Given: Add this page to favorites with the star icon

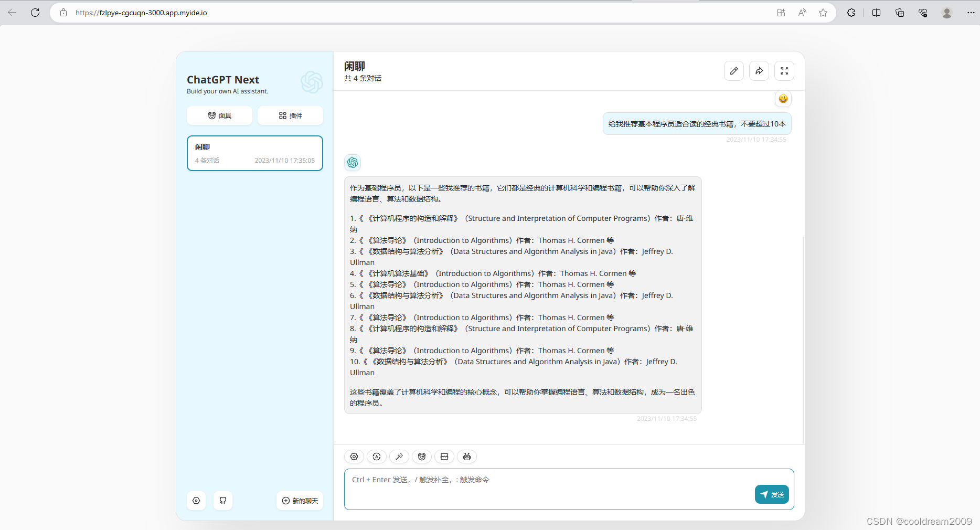Looking at the screenshot, I should point(823,13).
